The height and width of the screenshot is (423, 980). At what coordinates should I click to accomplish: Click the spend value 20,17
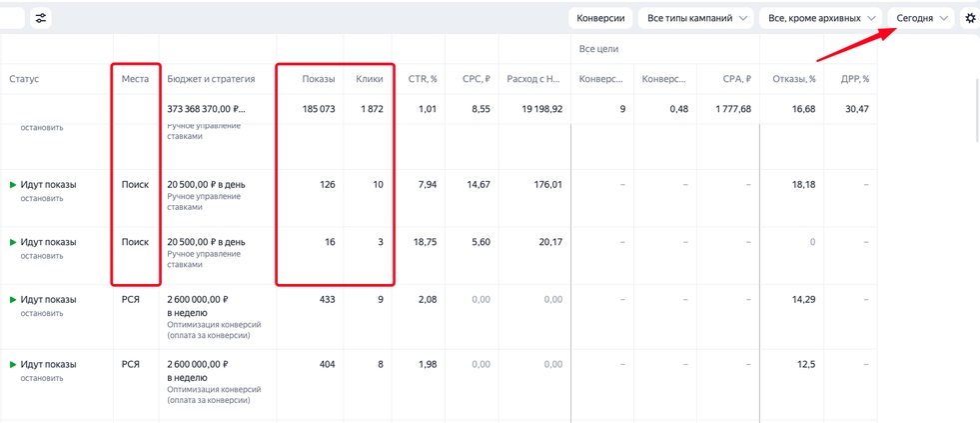pos(551,242)
